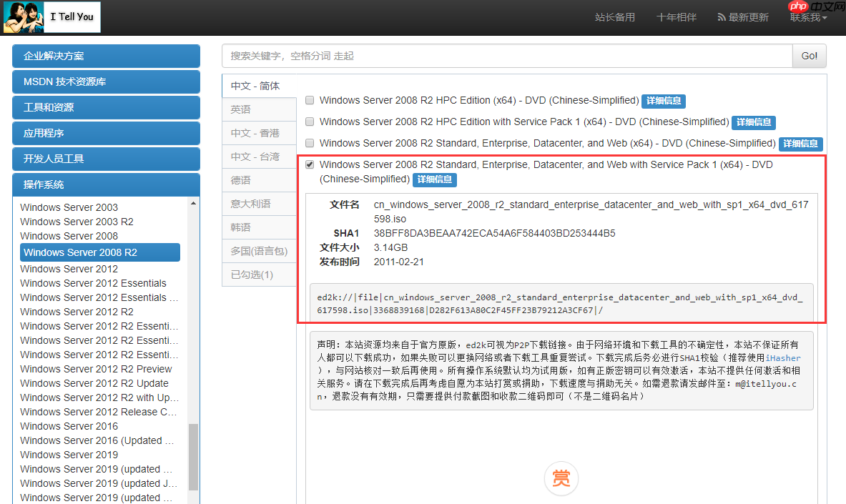This screenshot has width=846, height=504.
Task: Check HPC Edition with Service Pack 1 checkbox
Action: (x=309, y=122)
